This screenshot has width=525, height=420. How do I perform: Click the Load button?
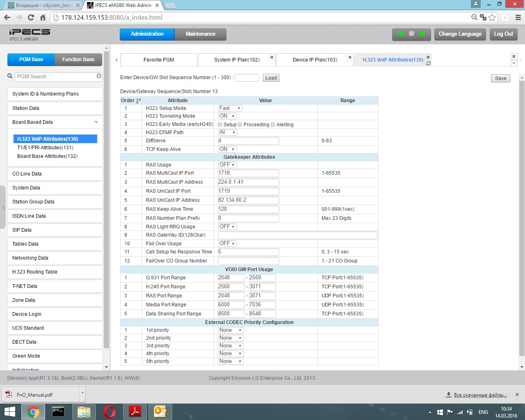(271, 78)
